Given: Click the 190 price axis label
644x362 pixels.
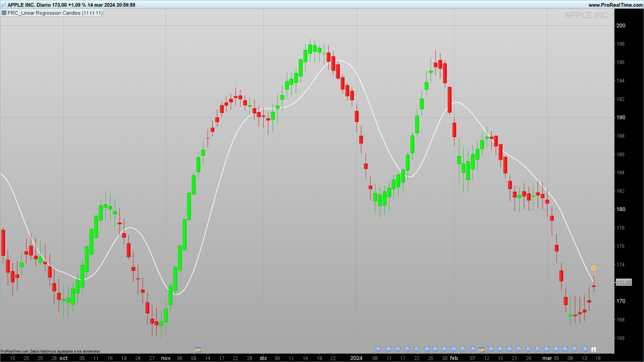Looking at the screenshot, I should pyautogui.click(x=621, y=117).
